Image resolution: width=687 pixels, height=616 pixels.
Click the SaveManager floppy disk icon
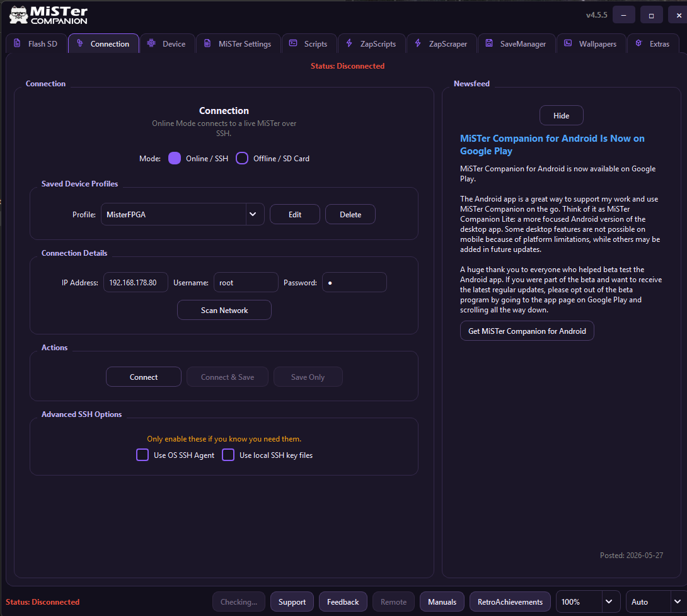(489, 43)
